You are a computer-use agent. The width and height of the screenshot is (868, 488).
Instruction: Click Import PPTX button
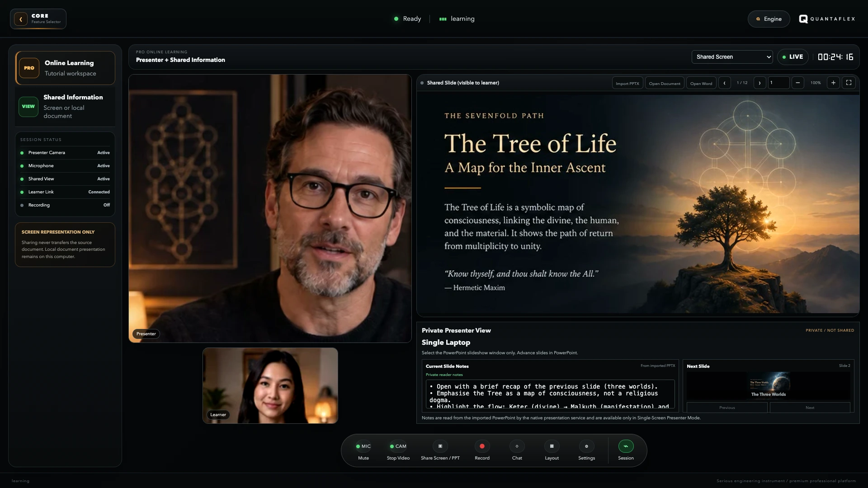point(627,83)
